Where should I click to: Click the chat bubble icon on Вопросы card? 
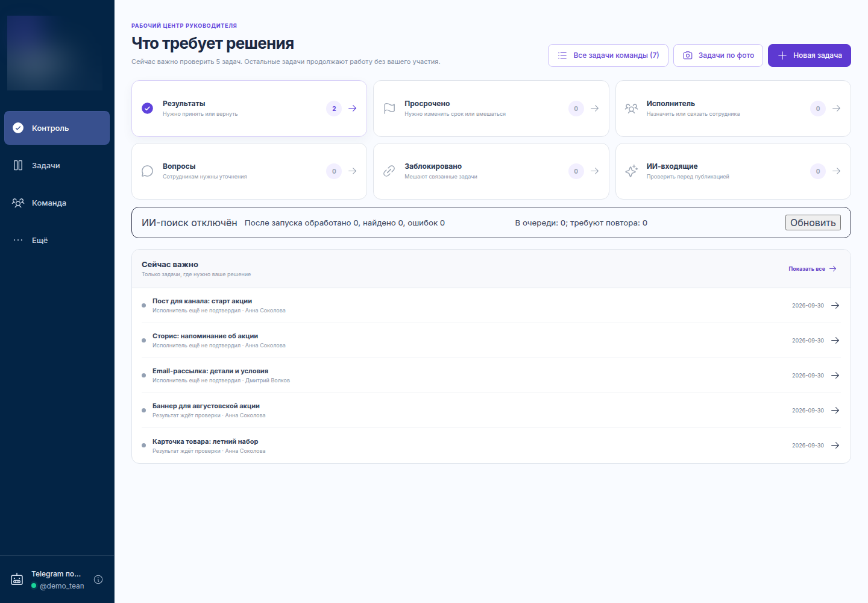coord(147,171)
